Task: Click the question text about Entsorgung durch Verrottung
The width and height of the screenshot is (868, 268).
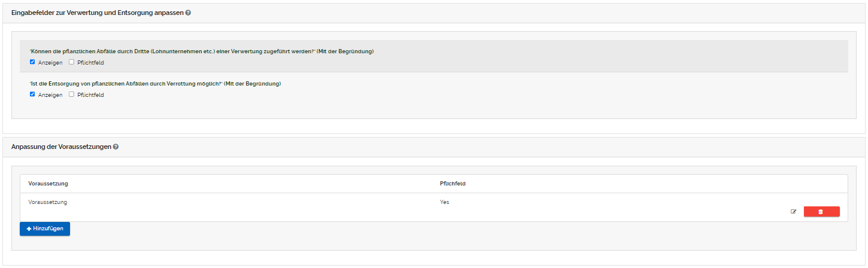Action: tap(155, 84)
